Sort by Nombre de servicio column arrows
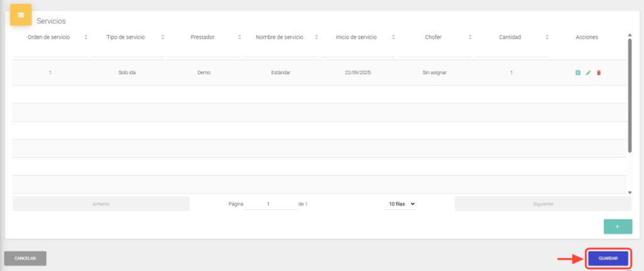644x271 pixels. pyautogui.click(x=316, y=38)
